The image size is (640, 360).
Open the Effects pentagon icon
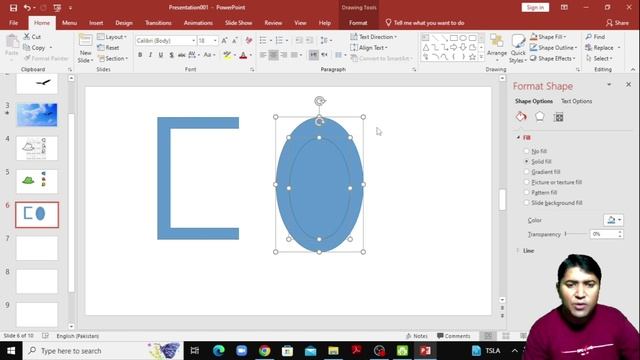pyautogui.click(x=540, y=117)
